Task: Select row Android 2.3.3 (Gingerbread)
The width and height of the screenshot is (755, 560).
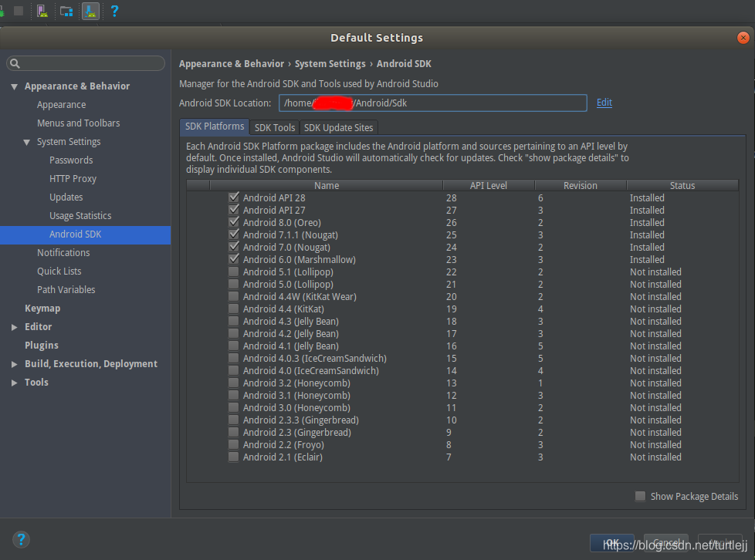Action: pyautogui.click(x=462, y=420)
